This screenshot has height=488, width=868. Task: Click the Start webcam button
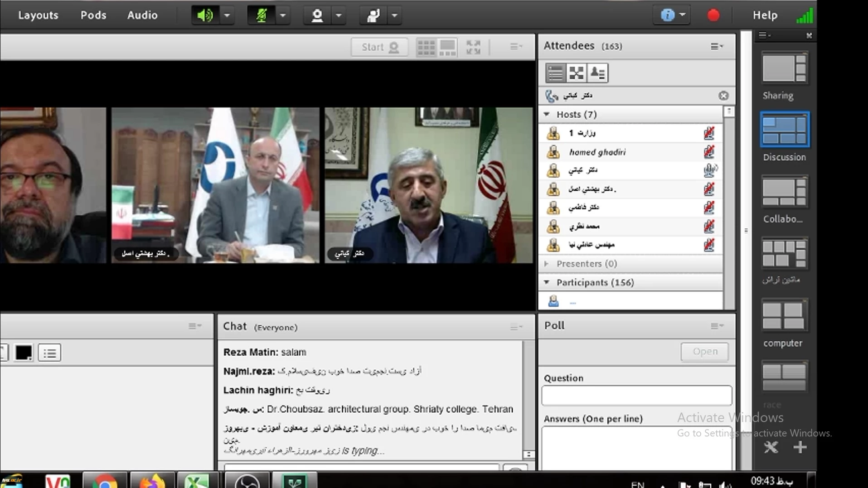pos(379,47)
